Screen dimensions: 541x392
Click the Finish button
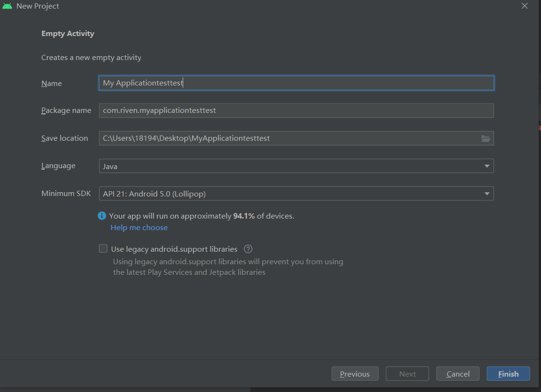pos(508,373)
